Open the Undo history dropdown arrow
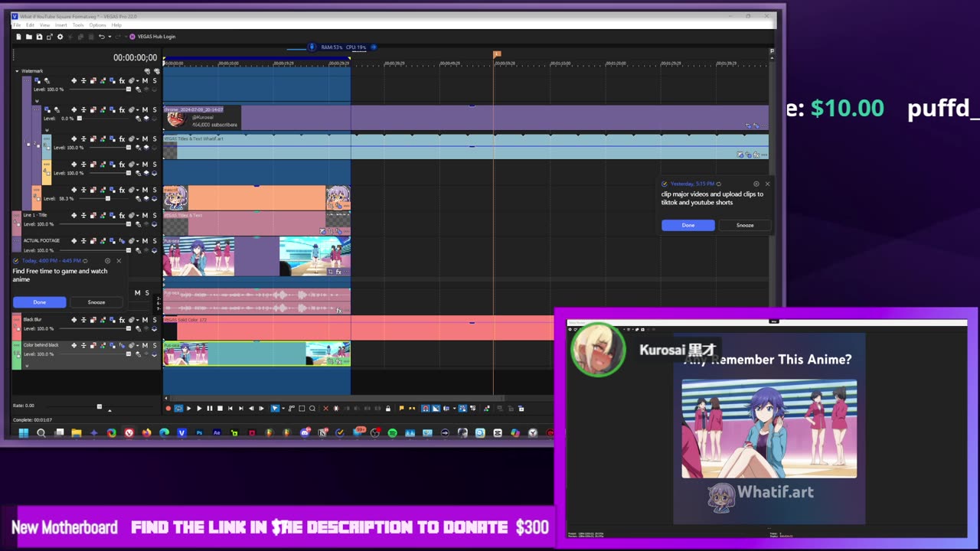 (x=109, y=36)
